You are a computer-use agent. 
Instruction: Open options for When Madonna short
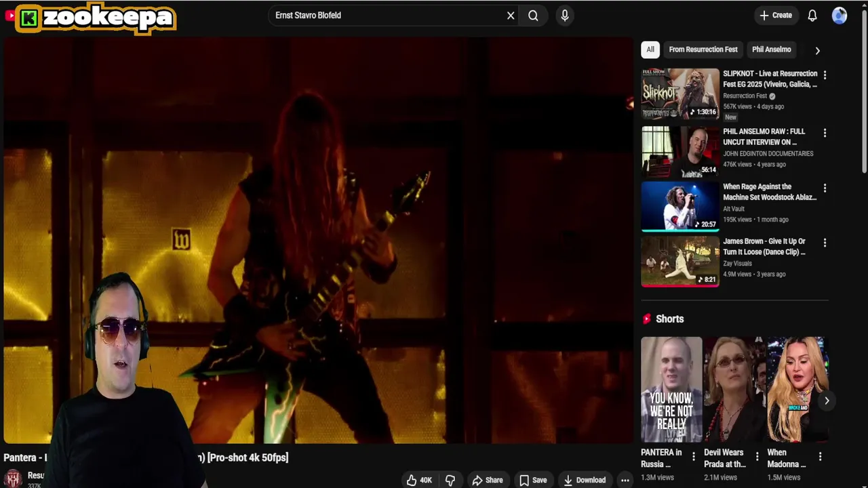point(820,457)
